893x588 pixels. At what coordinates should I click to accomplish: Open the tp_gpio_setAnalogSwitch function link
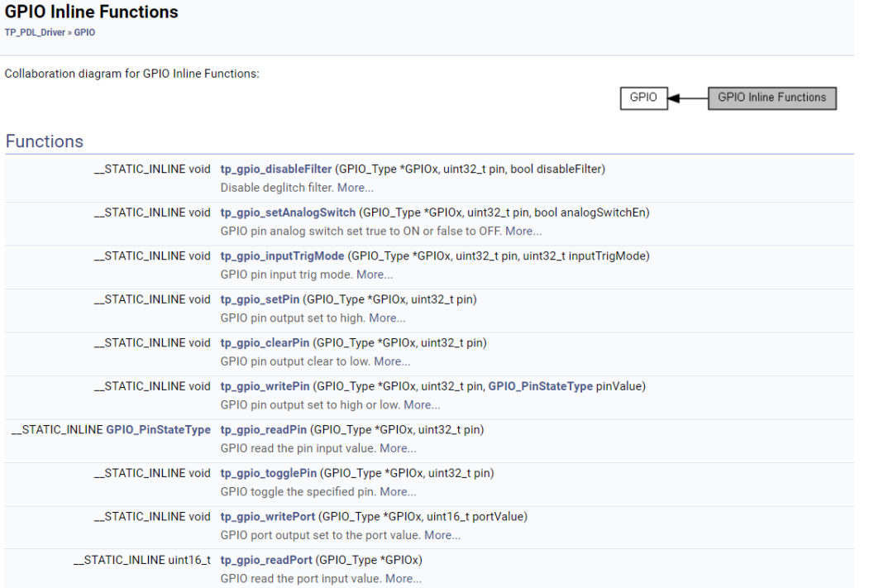[288, 213]
